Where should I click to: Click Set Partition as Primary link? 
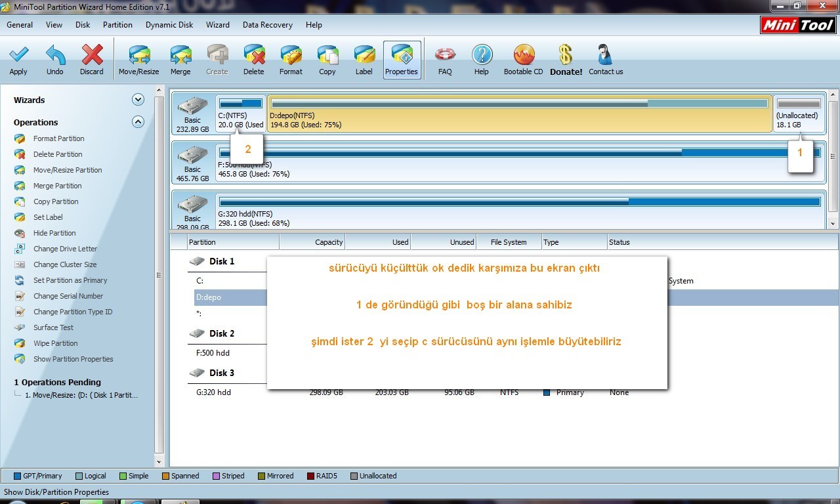click(70, 280)
